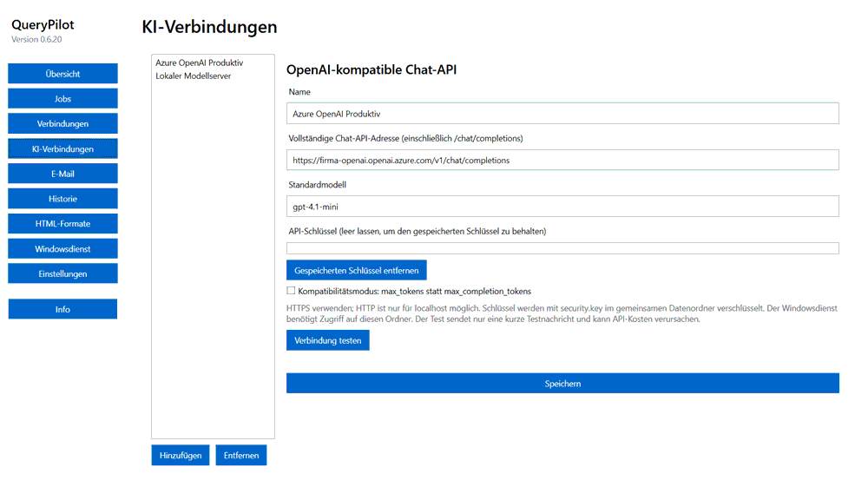
Task: Remove connection with Entfernen button
Action: (241, 456)
